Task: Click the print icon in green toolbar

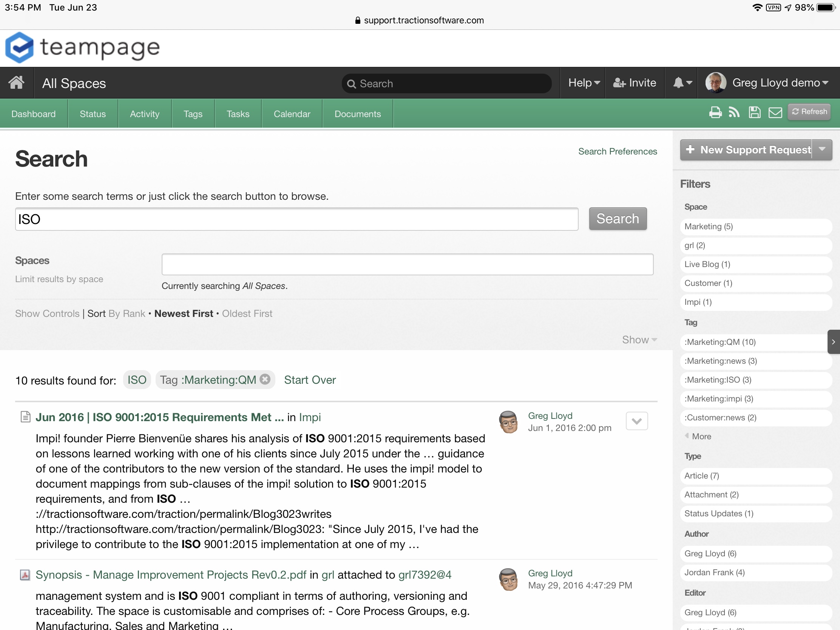Action: coord(715,113)
